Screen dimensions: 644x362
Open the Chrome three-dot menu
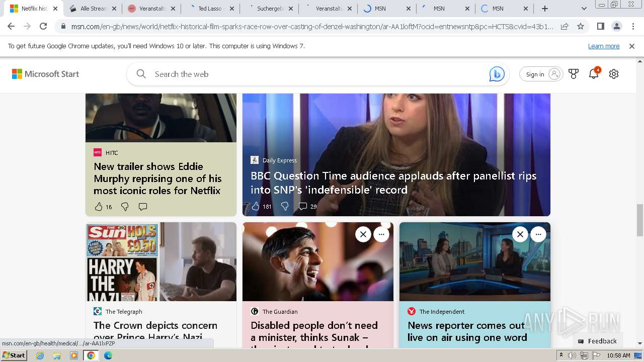[633, 26]
